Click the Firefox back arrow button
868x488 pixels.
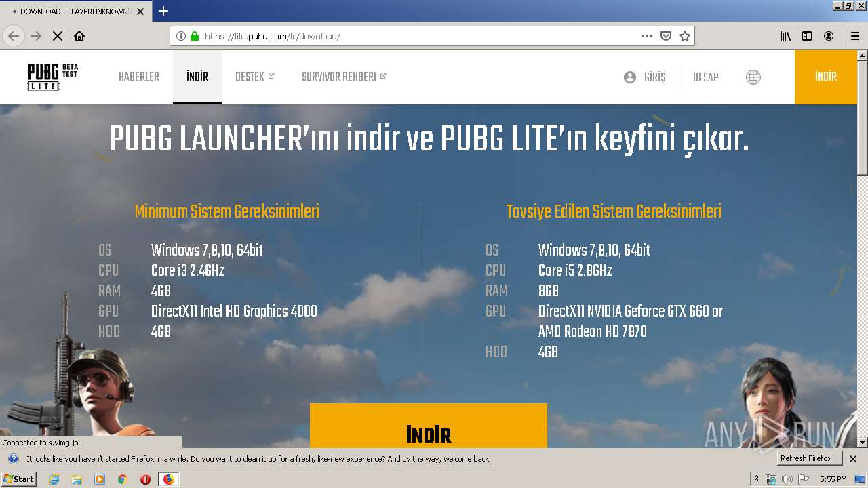click(14, 36)
